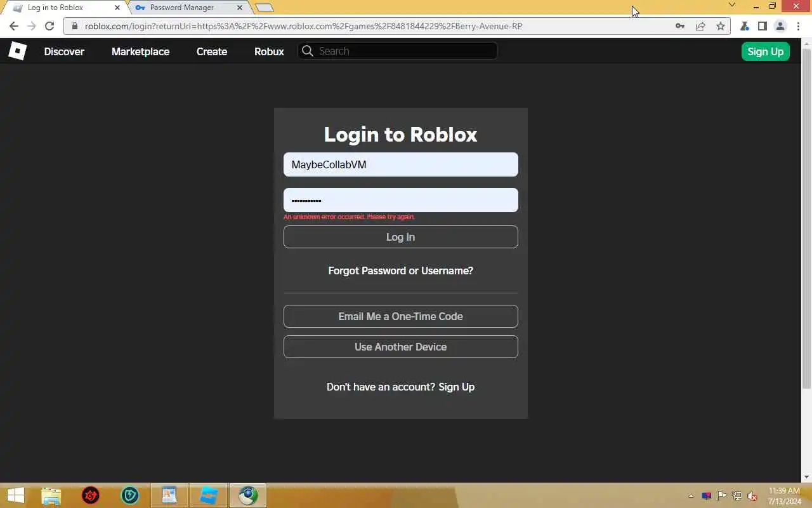Click the Use Another Device button
812x508 pixels.
pos(401,347)
